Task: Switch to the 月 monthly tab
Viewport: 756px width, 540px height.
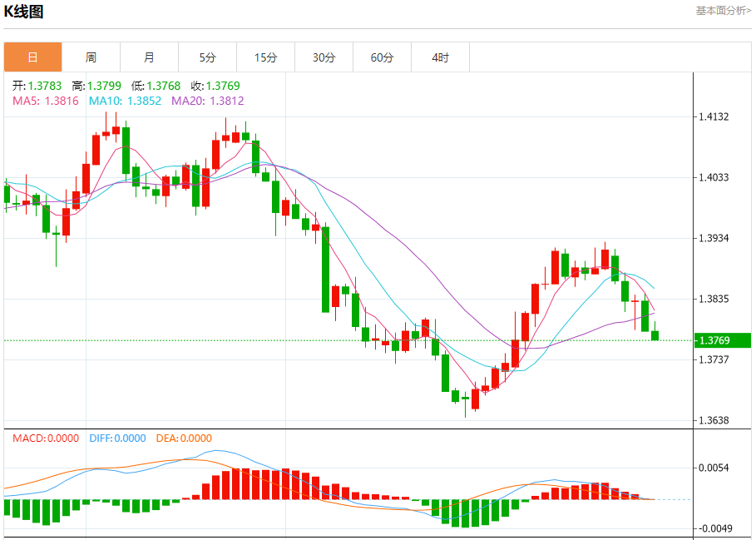Action: (x=149, y=57)
